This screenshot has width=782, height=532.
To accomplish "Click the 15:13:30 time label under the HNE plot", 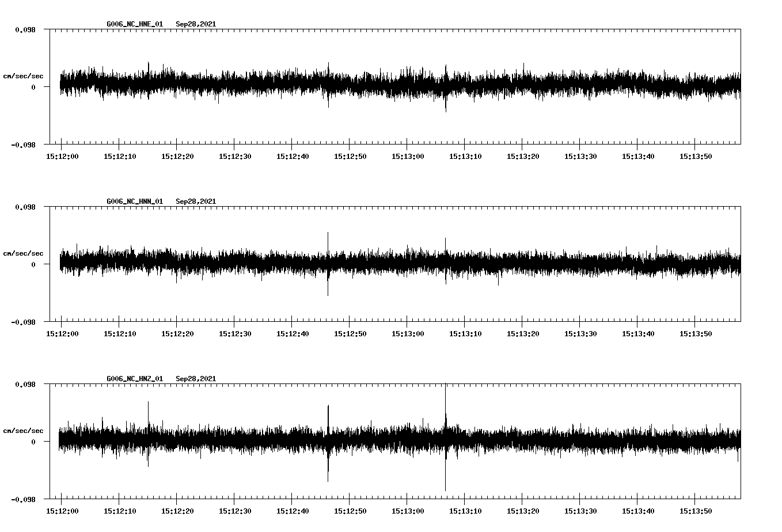I will pos(580,156).
